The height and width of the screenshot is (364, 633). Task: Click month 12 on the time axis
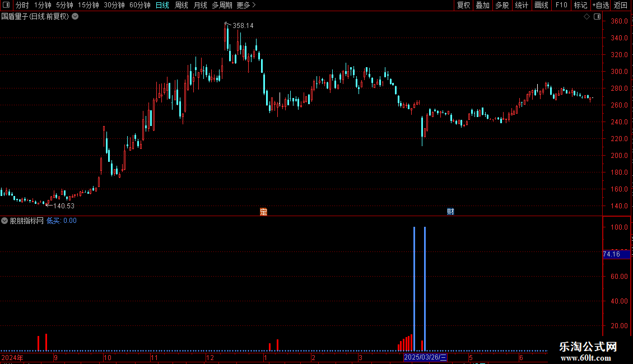[210, 358]
